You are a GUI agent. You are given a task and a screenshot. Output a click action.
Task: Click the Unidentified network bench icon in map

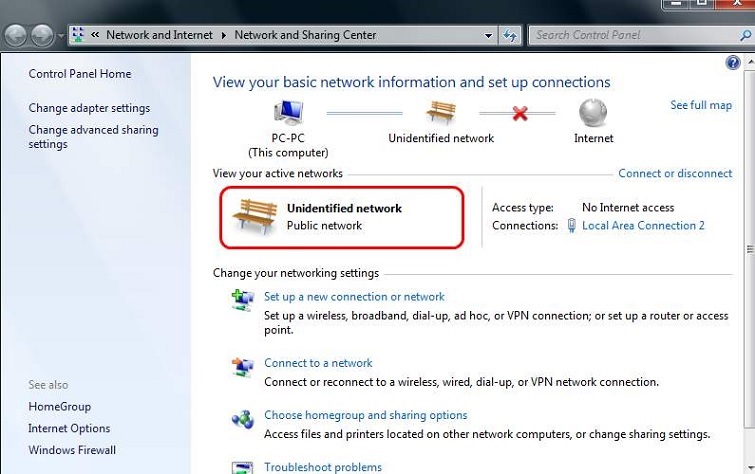pos(441,112)
